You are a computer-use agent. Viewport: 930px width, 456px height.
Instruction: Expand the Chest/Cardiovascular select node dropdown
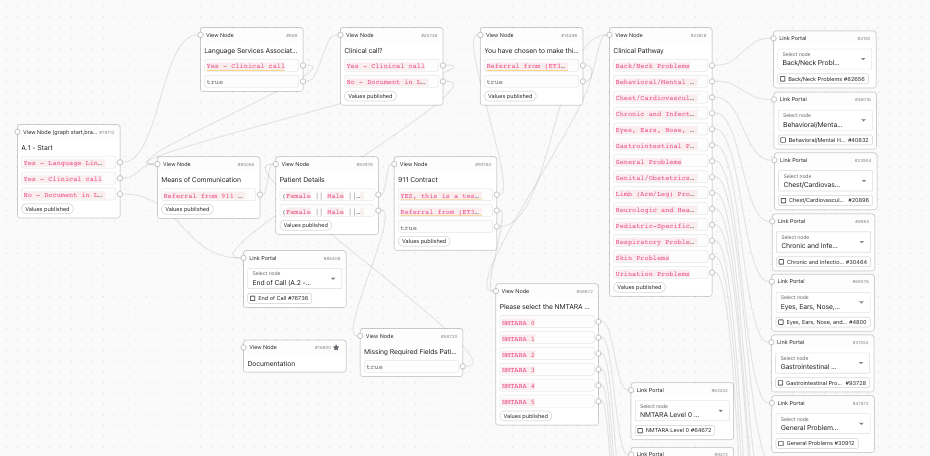[x=823, y=185]
